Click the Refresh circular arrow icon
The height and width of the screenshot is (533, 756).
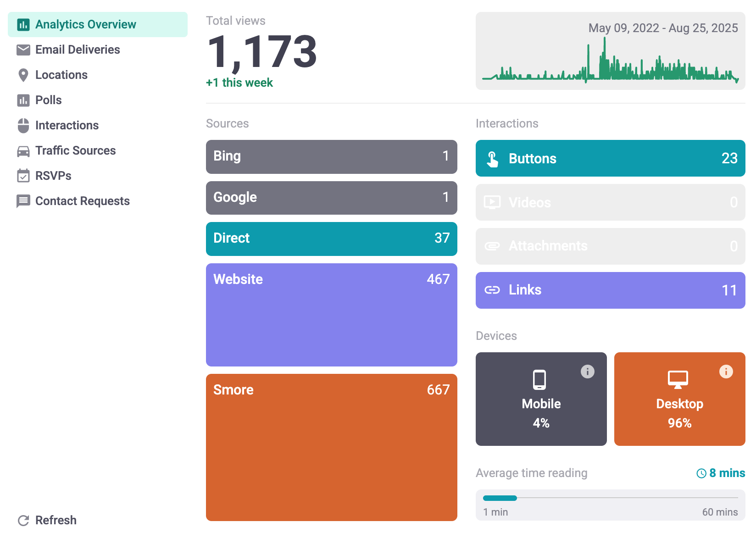tap(23, 520)
